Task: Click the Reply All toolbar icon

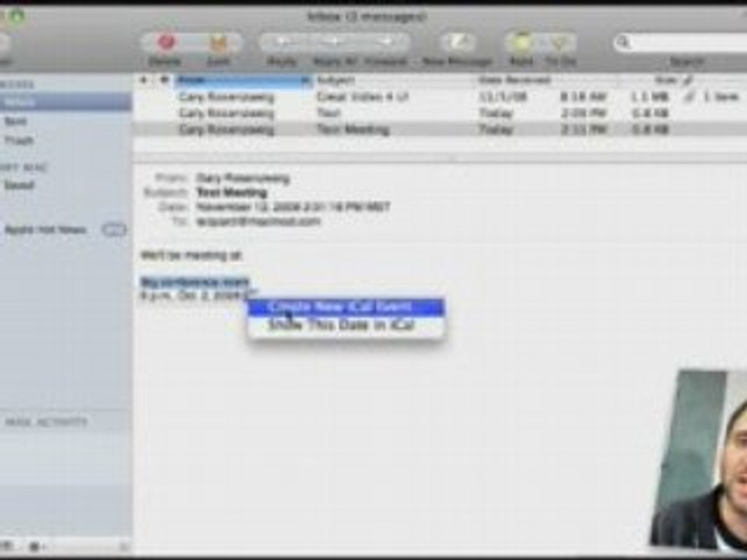Action: pos(335,42)
